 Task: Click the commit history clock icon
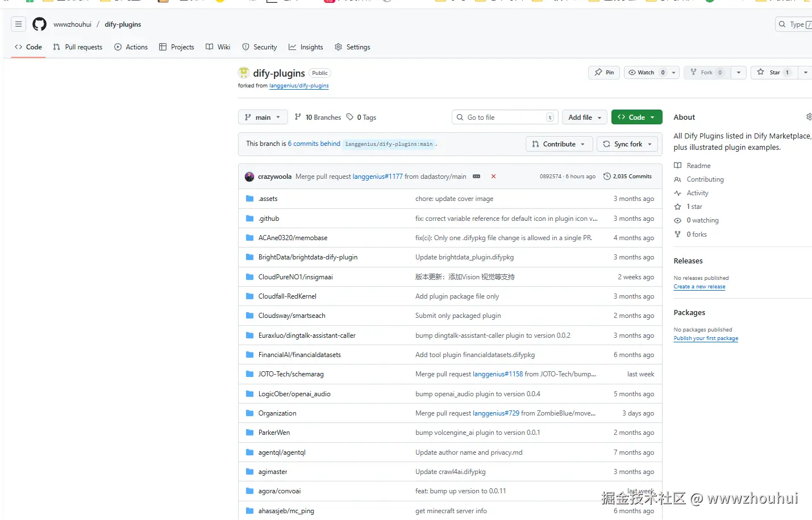(607, 177)
